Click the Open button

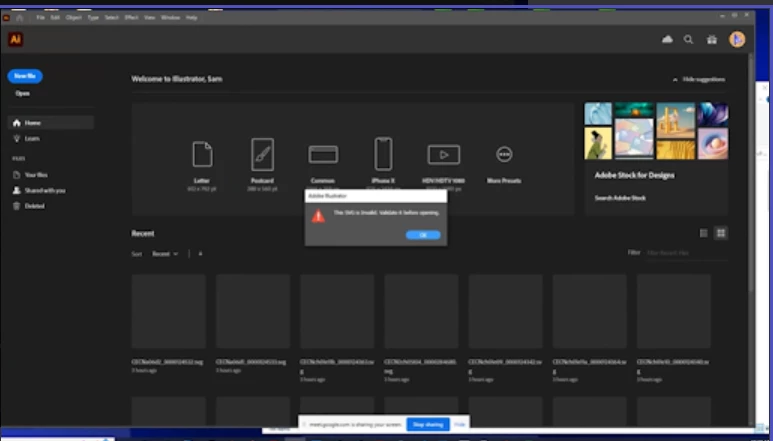(x=22, y=94)
